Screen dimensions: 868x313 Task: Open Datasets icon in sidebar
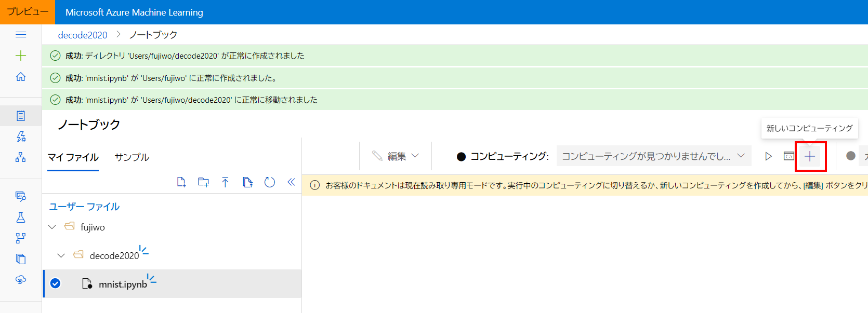pyautogui.click(x=21, y=196)
